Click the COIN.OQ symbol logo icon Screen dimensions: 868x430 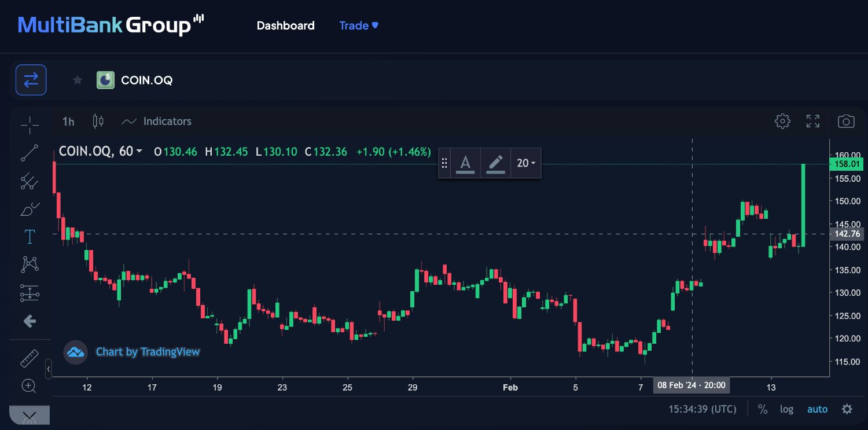click(x=105, y=80)
